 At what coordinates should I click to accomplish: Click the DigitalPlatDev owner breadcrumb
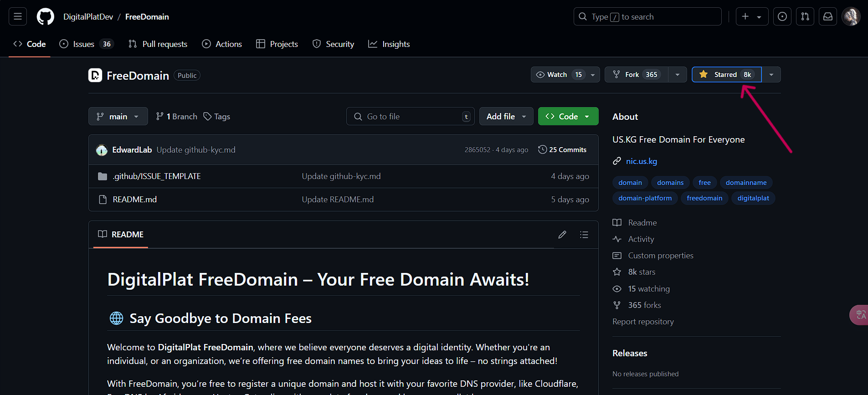pyautogui.click(x=88, y=17)
